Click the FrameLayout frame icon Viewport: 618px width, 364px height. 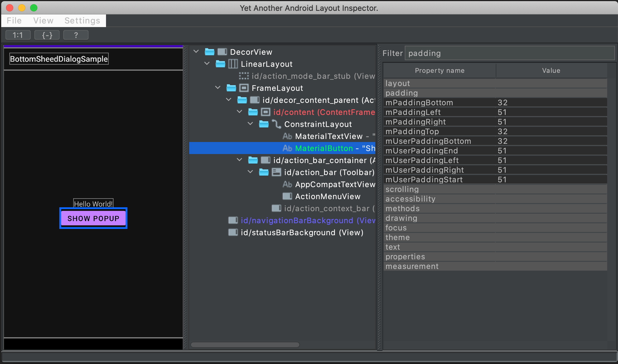(x=244, y=88)
